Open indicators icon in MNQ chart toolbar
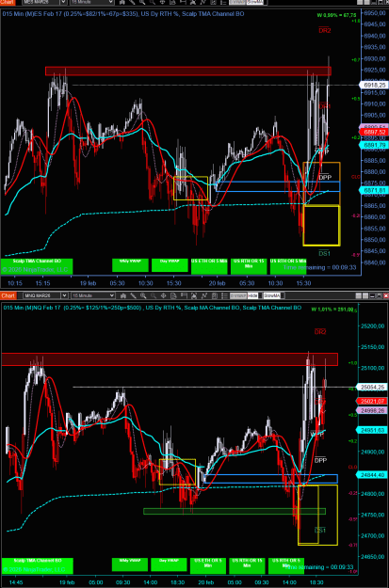The width and height of the screenshot is (389, 588). (204, 295)
